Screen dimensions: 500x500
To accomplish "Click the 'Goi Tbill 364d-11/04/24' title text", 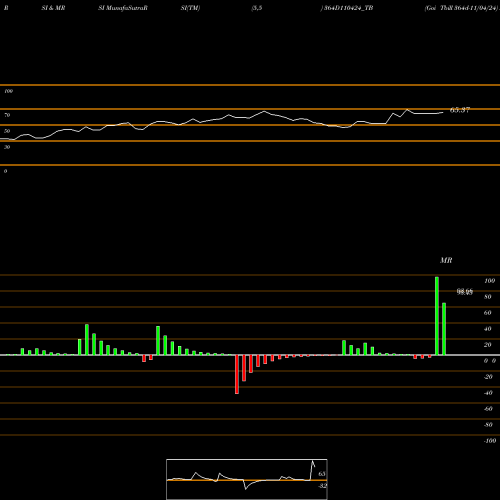I will click(x=461, y=8).
